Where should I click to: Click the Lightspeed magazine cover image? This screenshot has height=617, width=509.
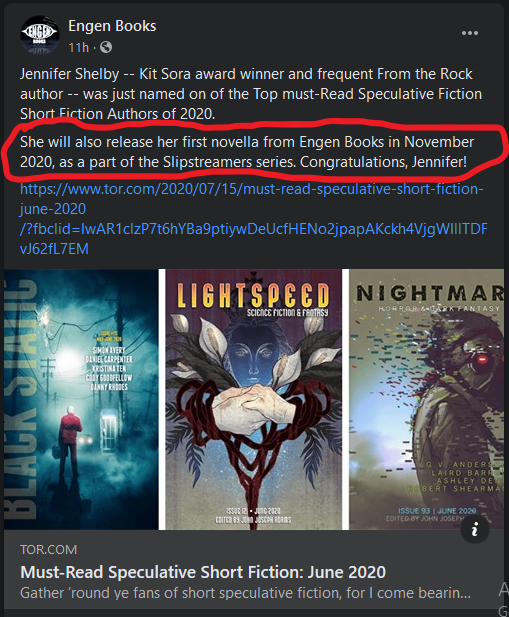pyautogui.click(x=253, y=399)
